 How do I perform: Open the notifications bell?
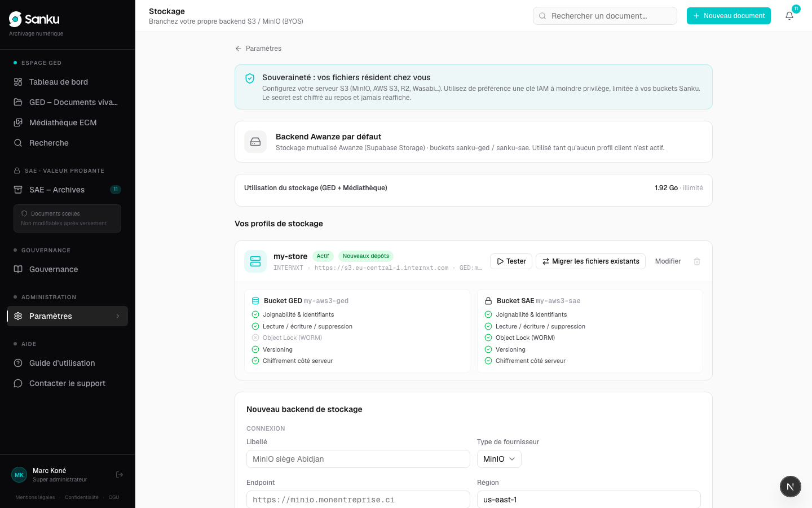coord(789,16)
